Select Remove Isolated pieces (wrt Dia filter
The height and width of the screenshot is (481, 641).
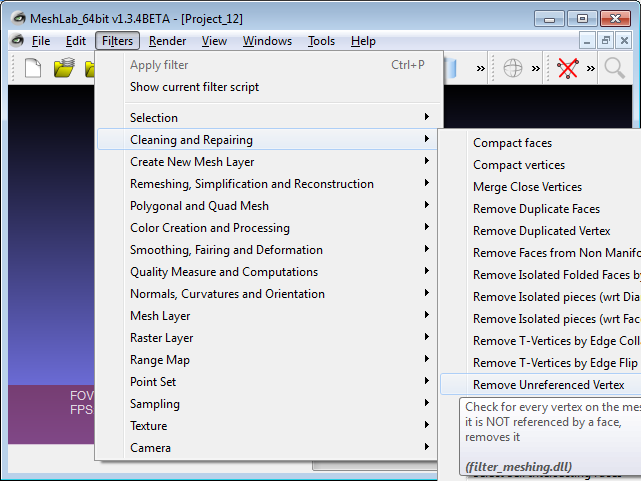(541, 297)
